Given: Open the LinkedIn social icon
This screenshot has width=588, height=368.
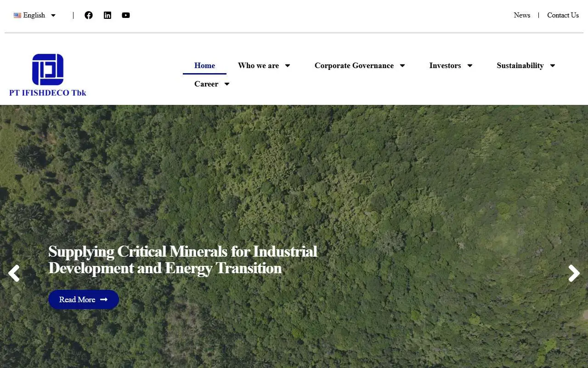Looking at the screenshot, I should (107, 15).
